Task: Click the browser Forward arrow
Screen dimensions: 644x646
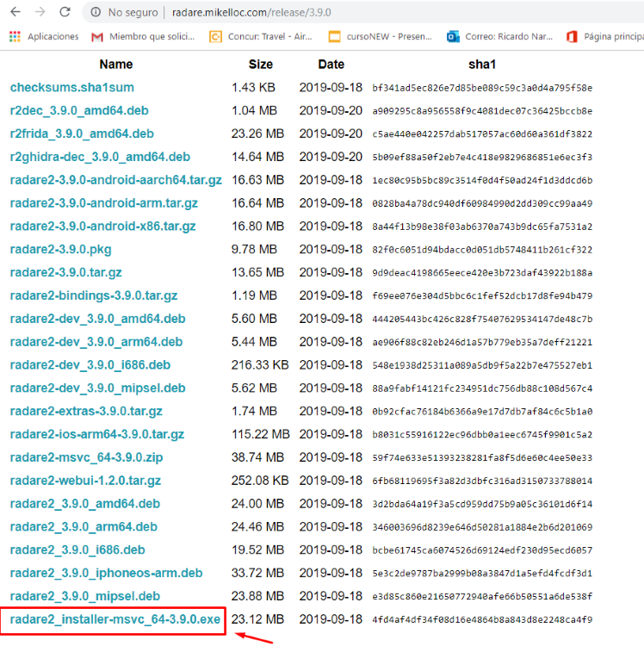Action: pos(40,12)
